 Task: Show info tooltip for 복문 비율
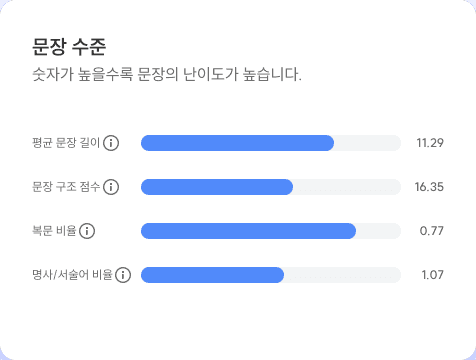87,231
